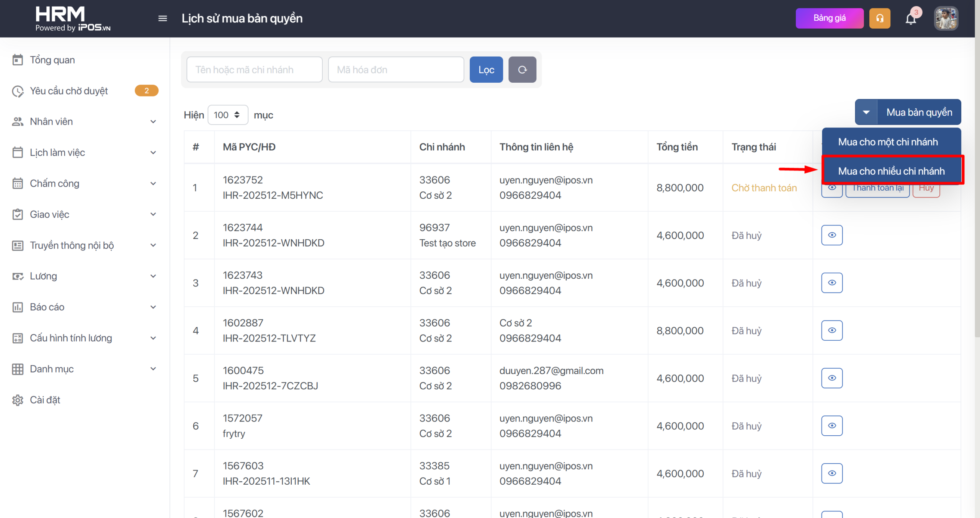Toggle the Mua bản quyền dropdown caret
The width and height of the screenshot is (980, 518).
tap(866, 112)
